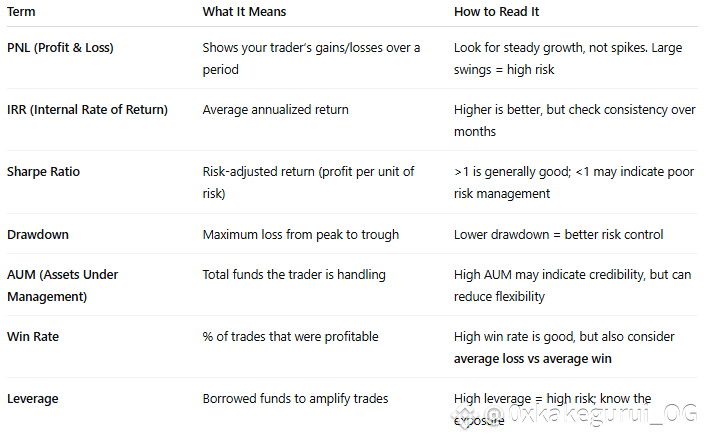The image size is (706, 441).
Task: Select Maximum loss from peak to trough
Action: pos(301,235)
